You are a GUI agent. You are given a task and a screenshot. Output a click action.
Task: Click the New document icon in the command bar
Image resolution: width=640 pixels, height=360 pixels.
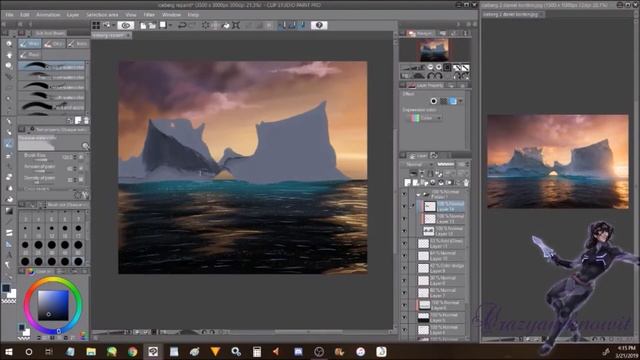(143, 25)
